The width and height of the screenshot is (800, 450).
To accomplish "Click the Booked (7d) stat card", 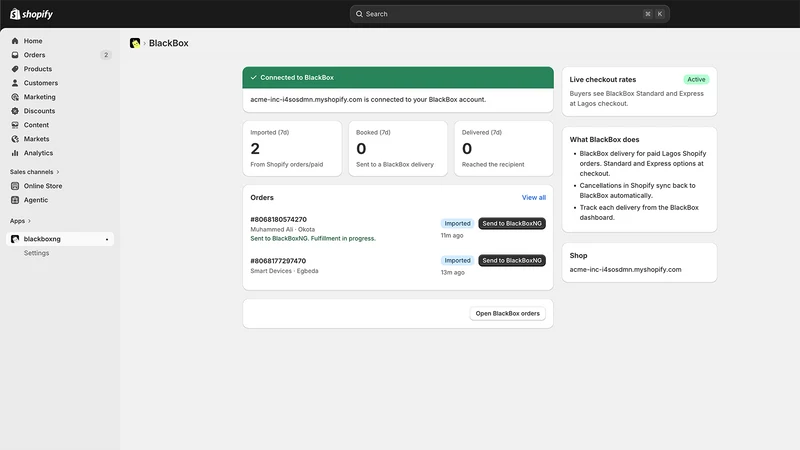I will (x=398, y=148).
